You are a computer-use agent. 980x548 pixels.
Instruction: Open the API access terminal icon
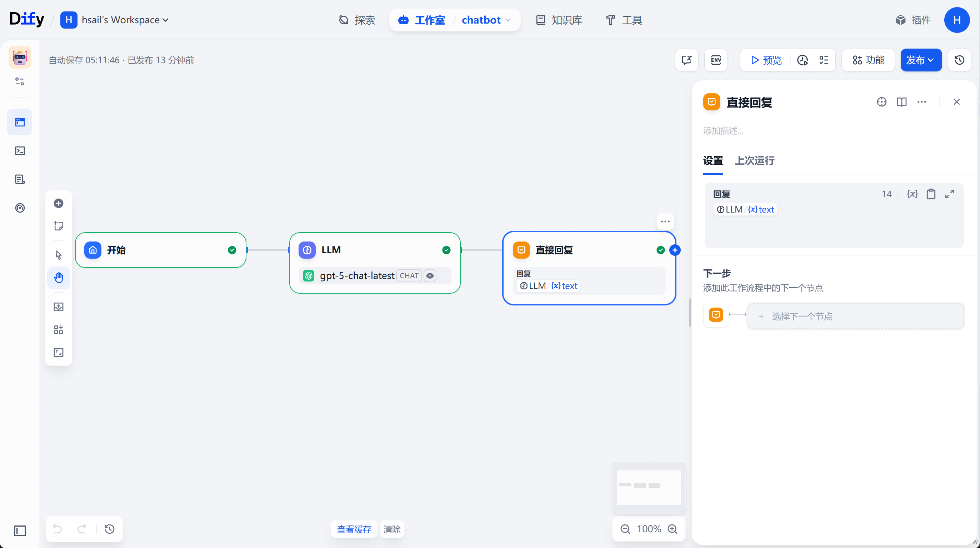pos(20,151)
